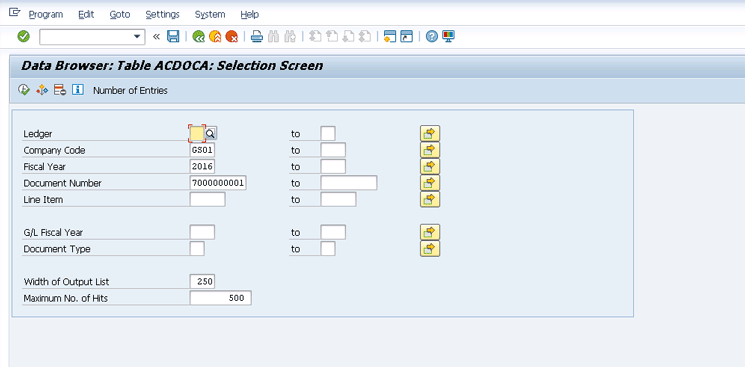This screenshot has width=745, height=367.
Task: Click the Last Page icon
Action: [x=365, y=37]
